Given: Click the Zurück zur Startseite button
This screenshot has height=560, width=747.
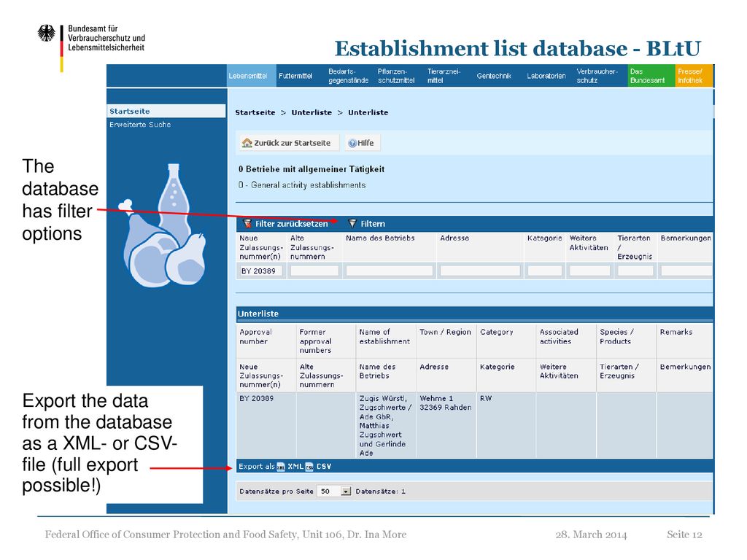Looking at the screenshot, I should click(x=287, y=143).
